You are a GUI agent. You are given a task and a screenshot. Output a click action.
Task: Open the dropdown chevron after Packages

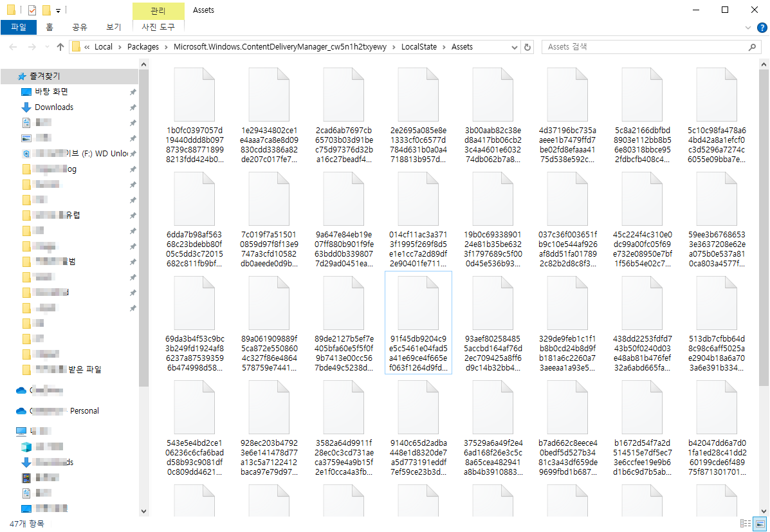click(x=167, y=47)
